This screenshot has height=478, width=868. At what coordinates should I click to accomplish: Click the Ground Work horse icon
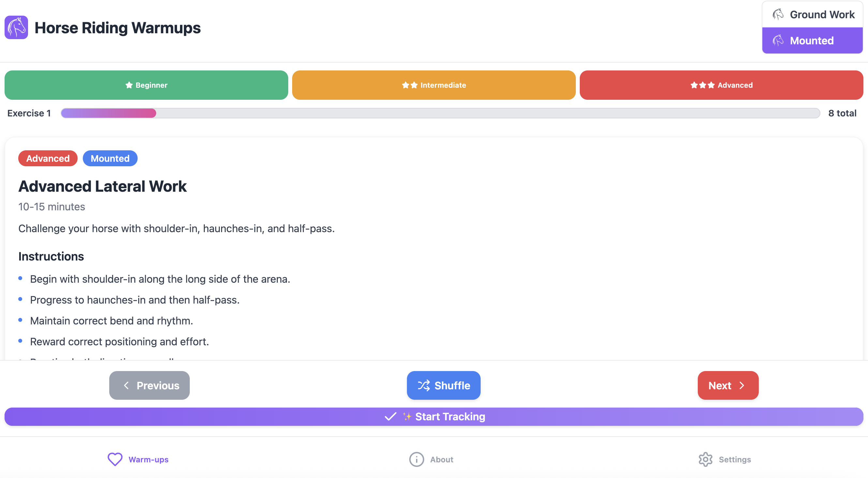778,14
